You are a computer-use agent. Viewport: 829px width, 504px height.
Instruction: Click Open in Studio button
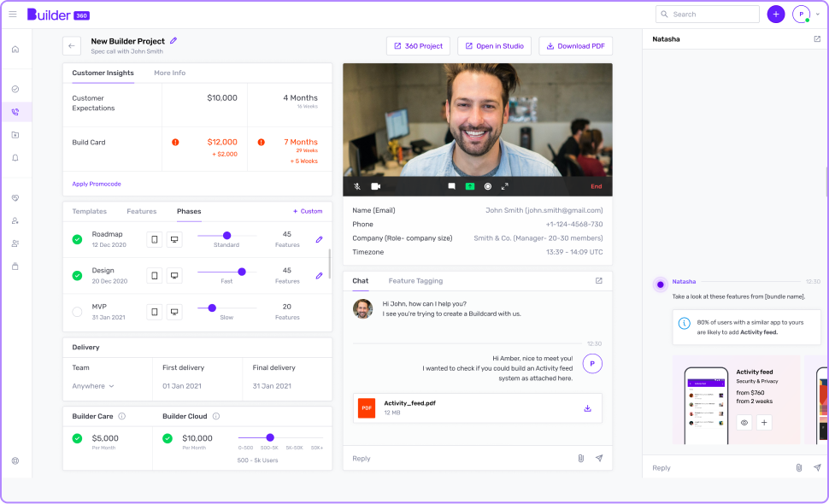(x=494, y=46)
